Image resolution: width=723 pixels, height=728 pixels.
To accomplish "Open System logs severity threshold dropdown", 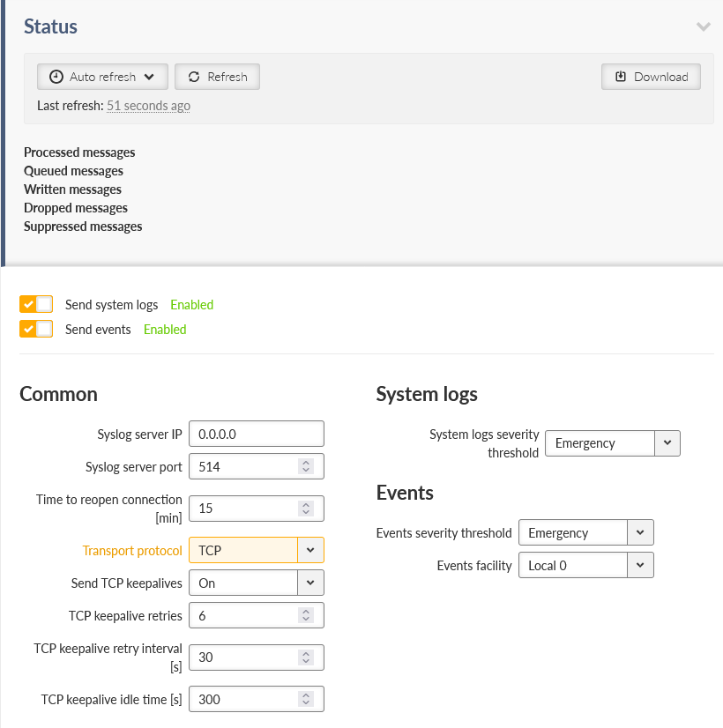I will pyautogui.click(x=613, y=443).
